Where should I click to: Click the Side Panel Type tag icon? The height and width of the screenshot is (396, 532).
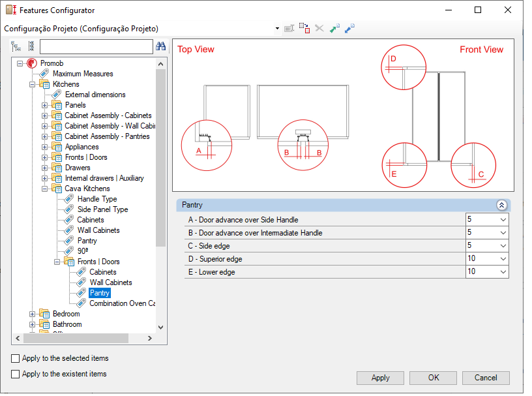click(69, 209)
